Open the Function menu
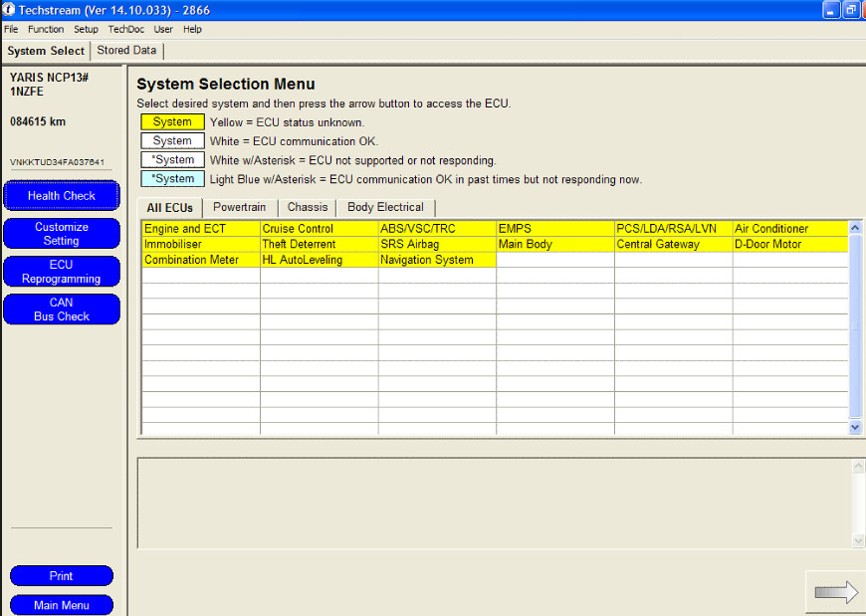The height and width of the screenshot is (616, 866). 46,29
